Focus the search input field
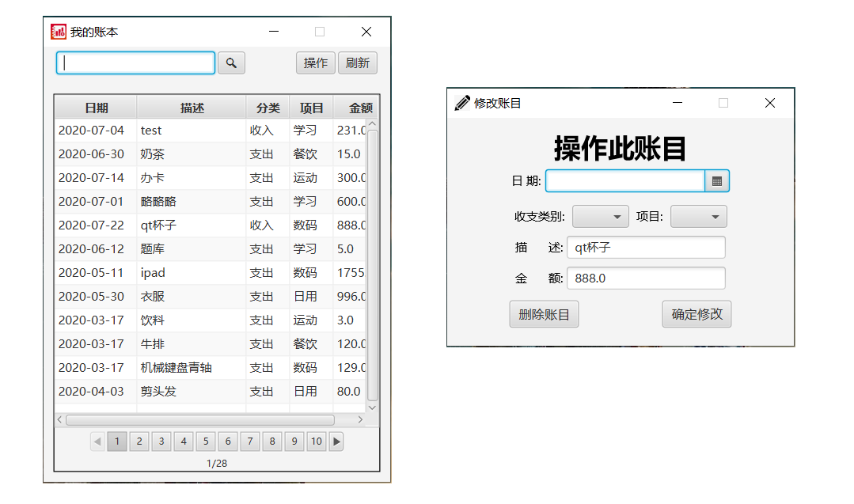The width and height of the screenshot is (854, 504). coord(135,63)
